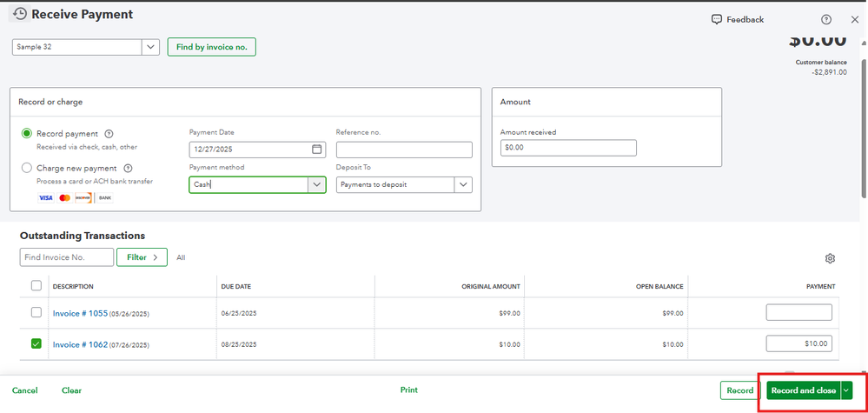
Task: Click Find by invoice no. button
Action: [x=212, y=47]
